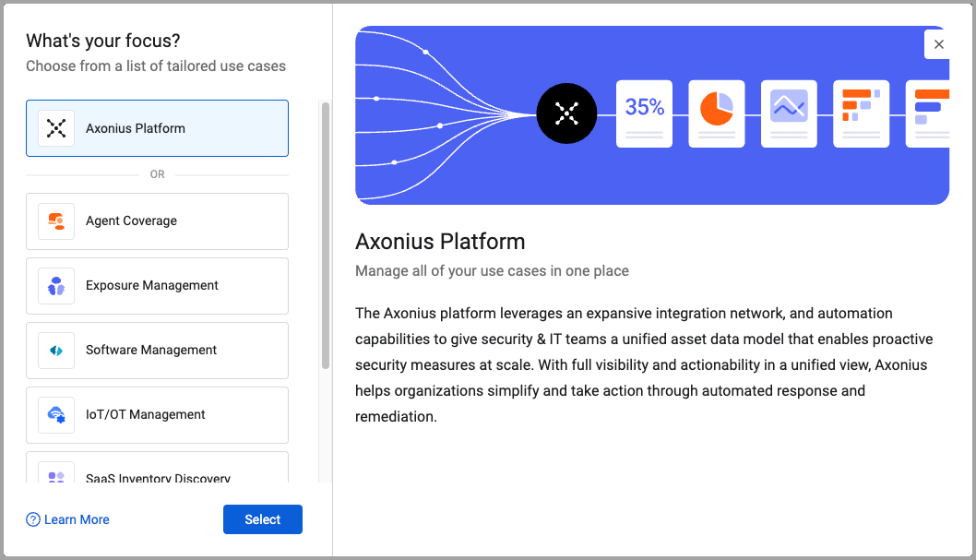The height and width of the screenshot is (560, 976).
Task: Open the Learn More link
Action: pyautogui.click(x=77, y=519)
